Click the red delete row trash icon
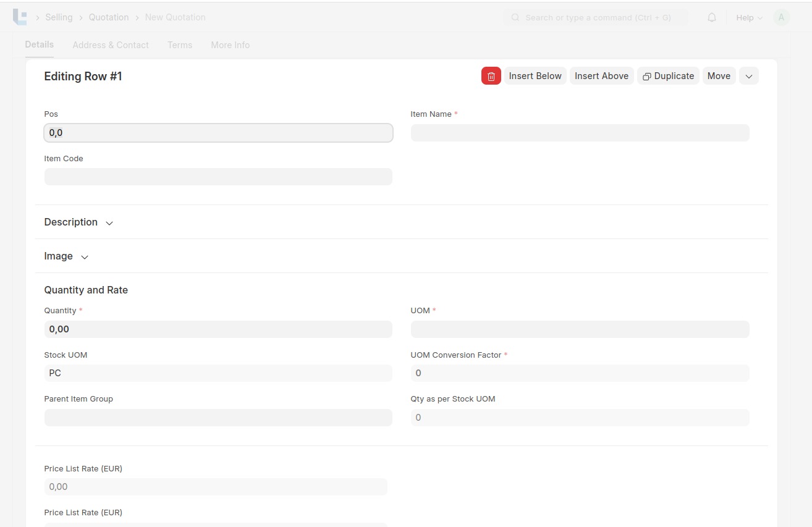This screenshot has width=812, height=527. pyautogui.click(x=491, y=76)
